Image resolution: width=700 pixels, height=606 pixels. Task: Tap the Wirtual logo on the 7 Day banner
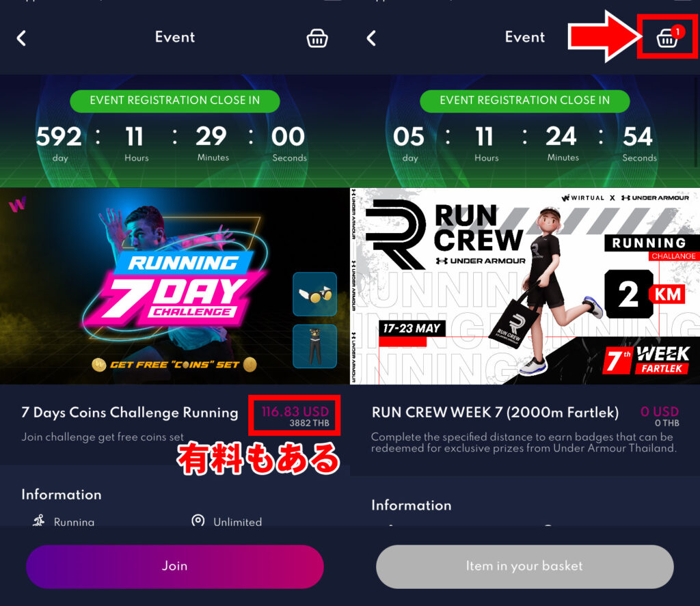pos(17,205)
